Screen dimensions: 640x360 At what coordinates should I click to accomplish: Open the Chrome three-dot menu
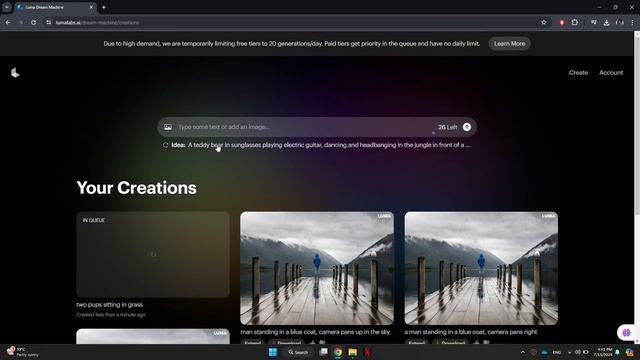tap(632, 22)
